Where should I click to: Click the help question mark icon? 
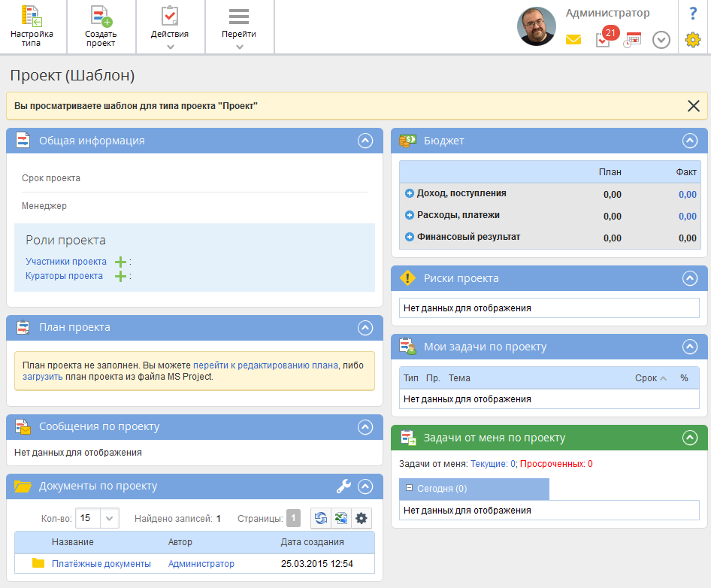click(693, 14)
